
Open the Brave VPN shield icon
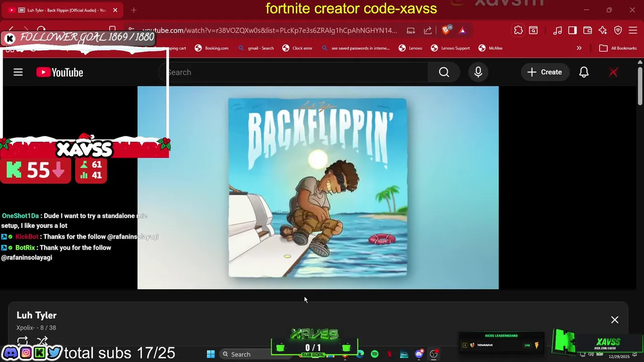(618, 30)
